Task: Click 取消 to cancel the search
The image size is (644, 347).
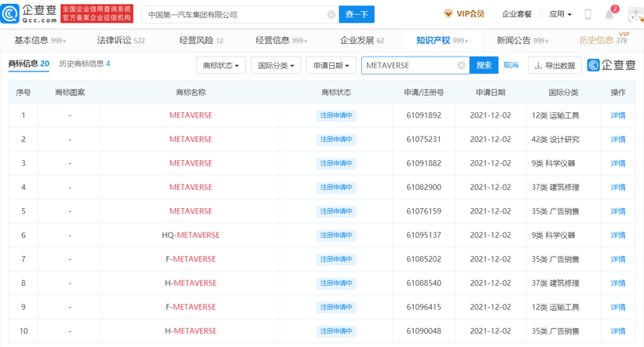Action: tap(511, 66)
